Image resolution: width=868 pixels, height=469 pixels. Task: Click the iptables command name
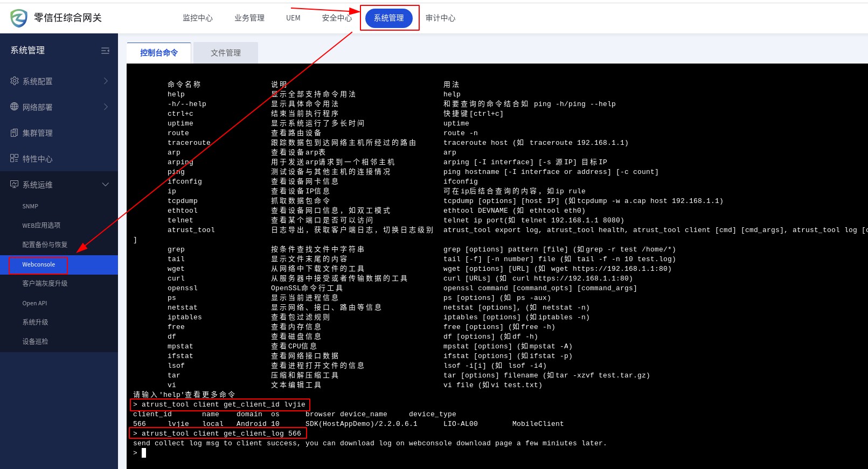pyautogui.click(x=185, y=317)
